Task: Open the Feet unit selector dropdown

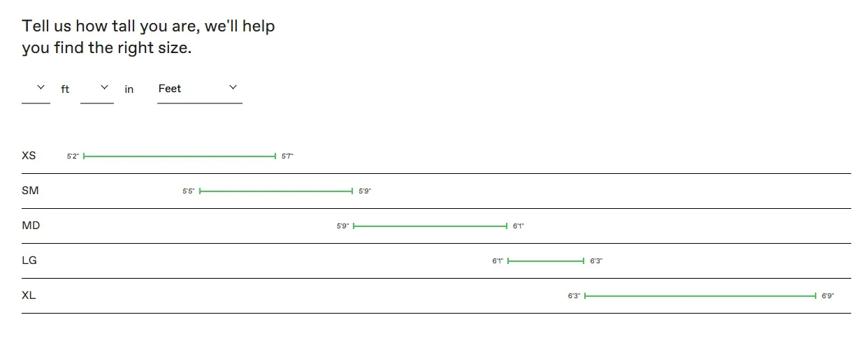Action: 199,89
